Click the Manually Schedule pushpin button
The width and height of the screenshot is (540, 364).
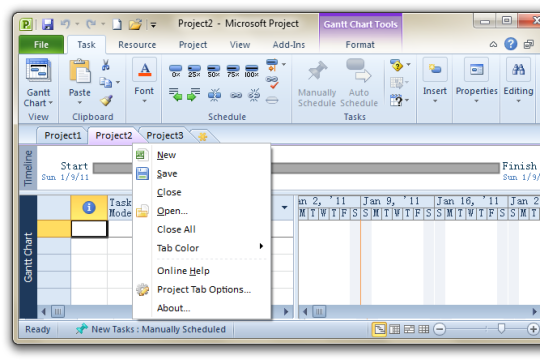(x=317, y=84)
